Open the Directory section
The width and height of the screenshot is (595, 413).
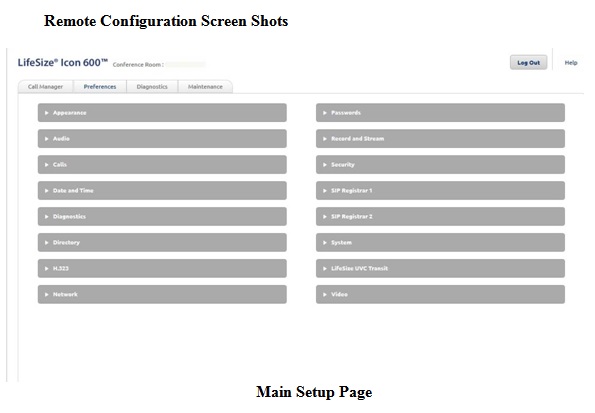pos(162,242)
